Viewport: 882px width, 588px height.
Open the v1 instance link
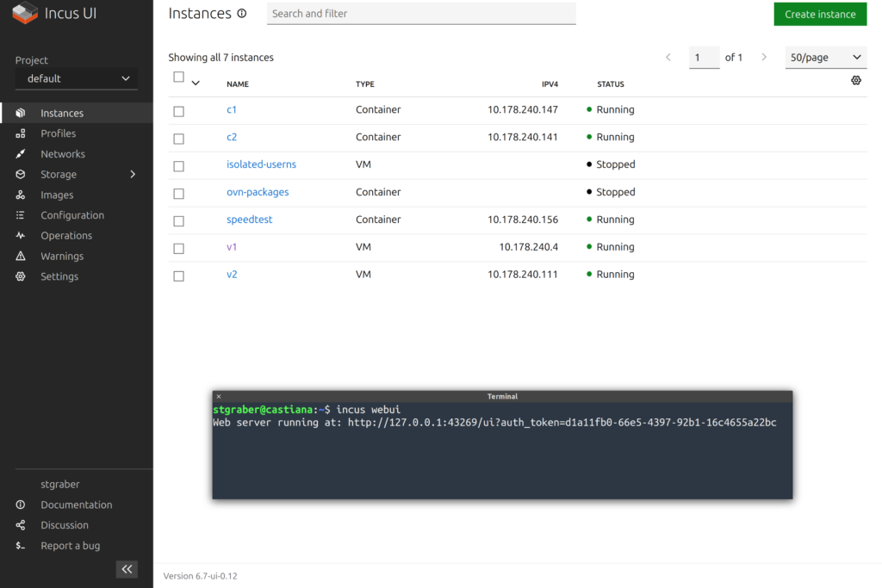pyautogui.click(x=232, y=247)
